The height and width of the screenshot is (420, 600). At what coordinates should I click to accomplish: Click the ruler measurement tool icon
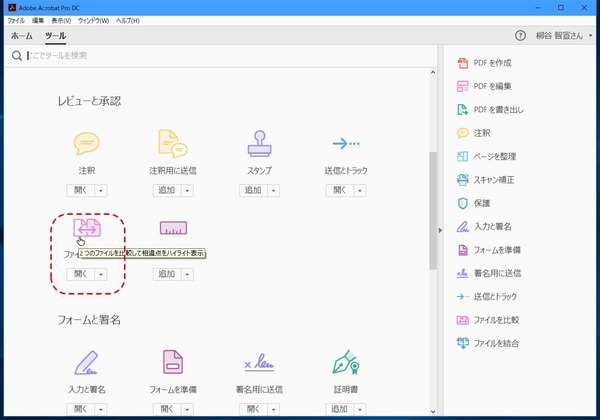click(173, 228)
